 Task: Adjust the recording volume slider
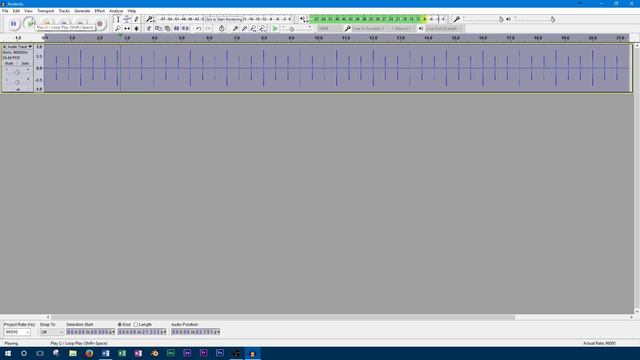coord(484,19)
